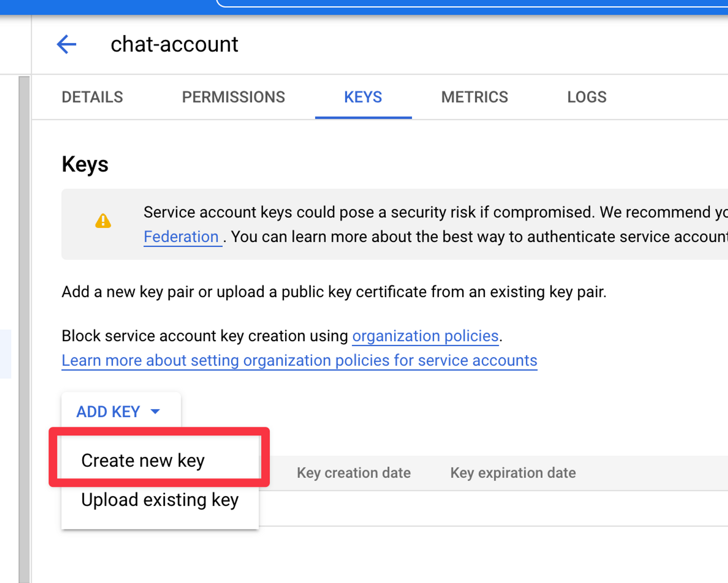The height and width of the screenshot is (583, 728).
Task: Click the ADD KEY dropdown arrow
Action: pos(155,411)
